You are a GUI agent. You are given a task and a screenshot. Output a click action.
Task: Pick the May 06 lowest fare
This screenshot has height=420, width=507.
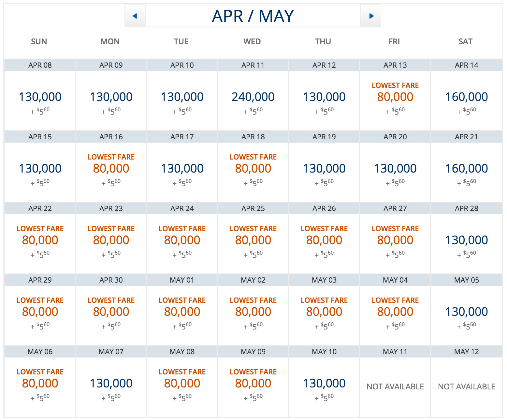coord(40,384)
